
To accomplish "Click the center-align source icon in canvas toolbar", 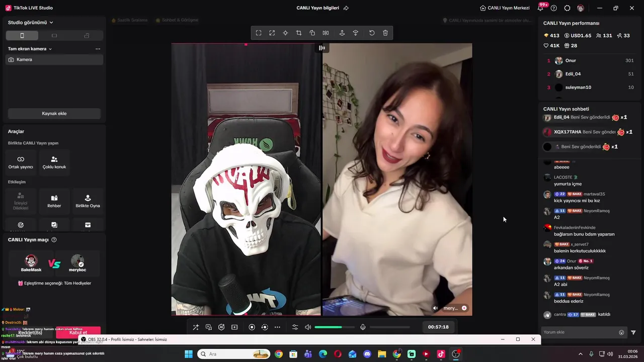I will (285, 33).
